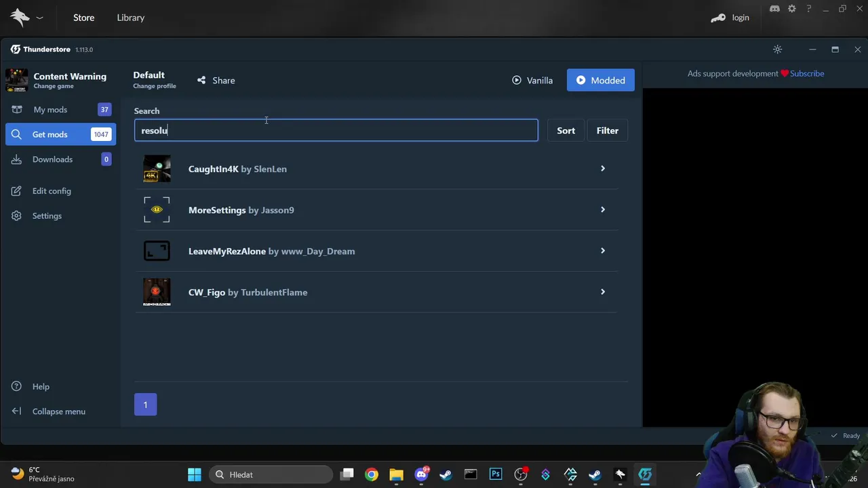Expand the CaughtIn4K row chevron

pyautogui.click(x=602, y=168)
